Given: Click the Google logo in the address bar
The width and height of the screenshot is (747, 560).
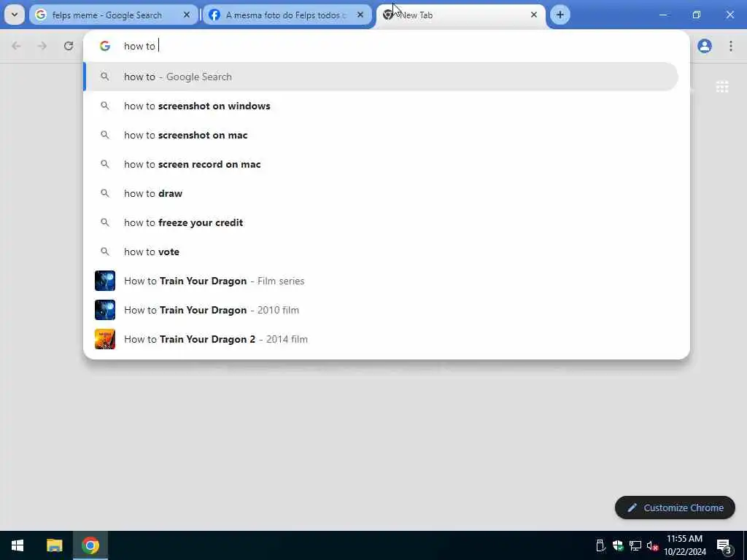Looking at the screenshot, I should click(x=105, y=46).
